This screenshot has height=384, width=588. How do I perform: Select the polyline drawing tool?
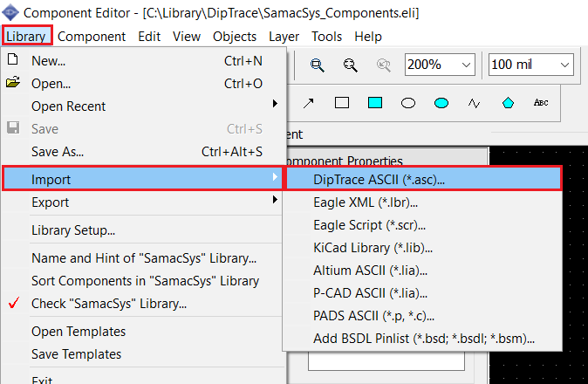(x=474, y=103)
